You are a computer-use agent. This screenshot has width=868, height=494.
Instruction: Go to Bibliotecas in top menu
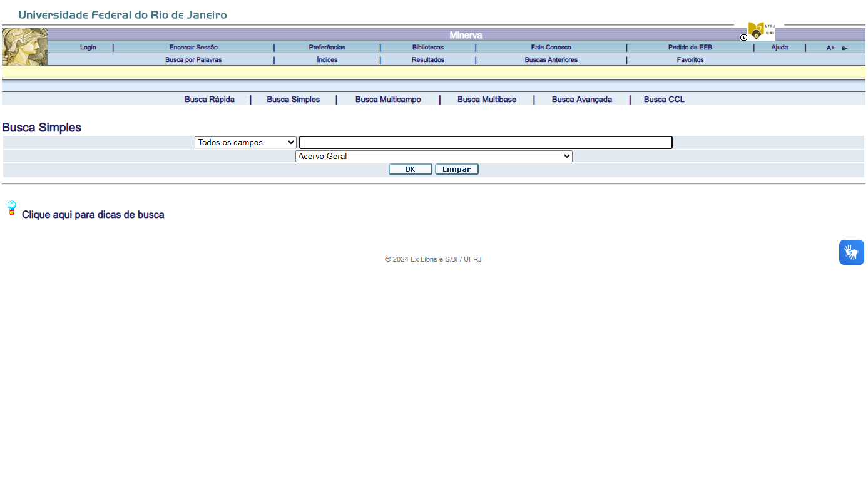[x=427, y=48]
